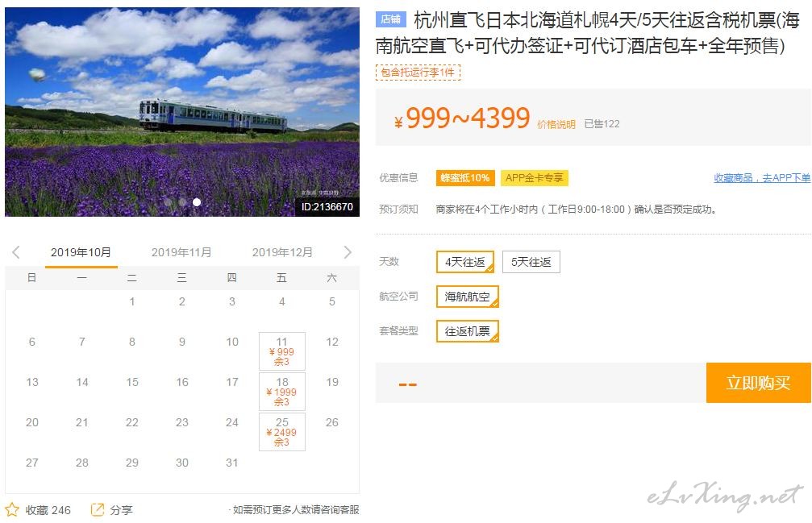Image resolution: width=812 pixels, height=523 pixels.
Task: Click the share icon
Action: point(98,509)
